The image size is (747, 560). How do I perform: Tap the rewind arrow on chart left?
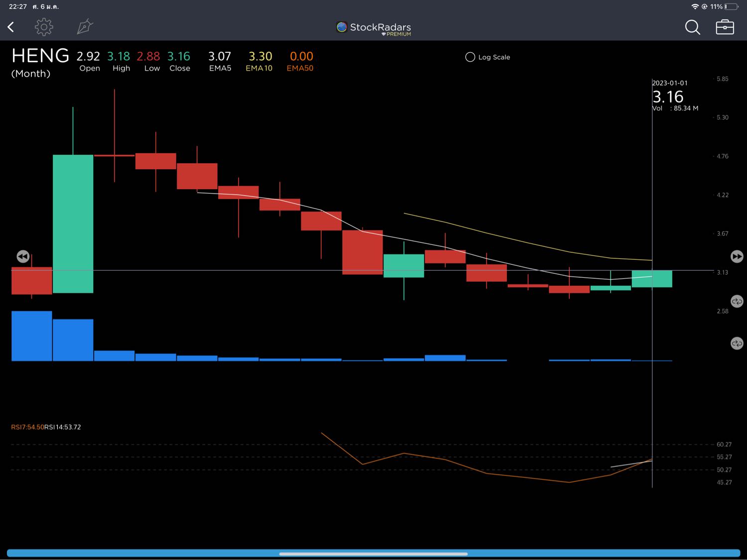pos(23,256)
